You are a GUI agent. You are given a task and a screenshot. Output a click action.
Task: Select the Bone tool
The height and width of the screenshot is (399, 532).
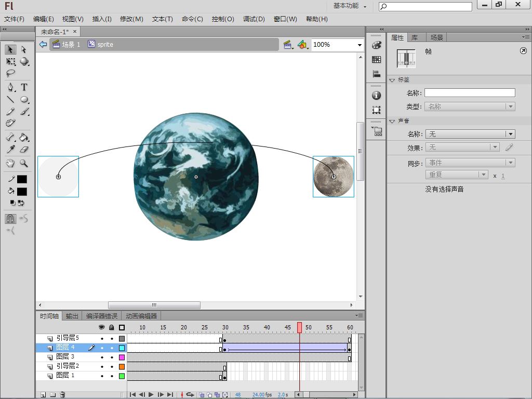point(10,137)
